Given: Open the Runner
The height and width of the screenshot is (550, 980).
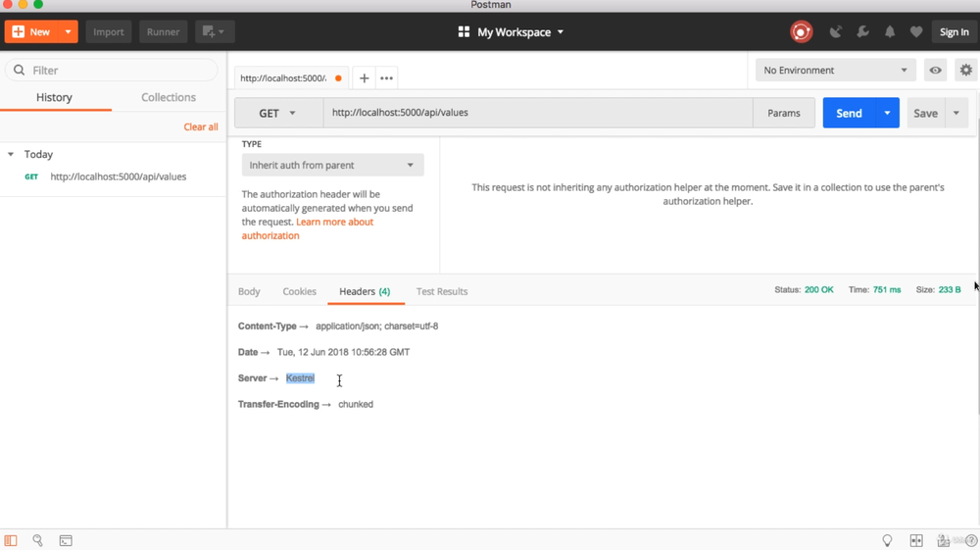Looking at the screenshot, I should pyautogui.click(x=163, y=32).
